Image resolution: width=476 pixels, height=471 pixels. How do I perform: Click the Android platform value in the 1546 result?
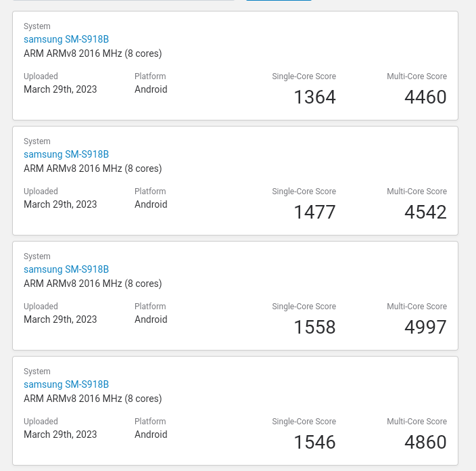pyautogui.click(x=151, y=434)
